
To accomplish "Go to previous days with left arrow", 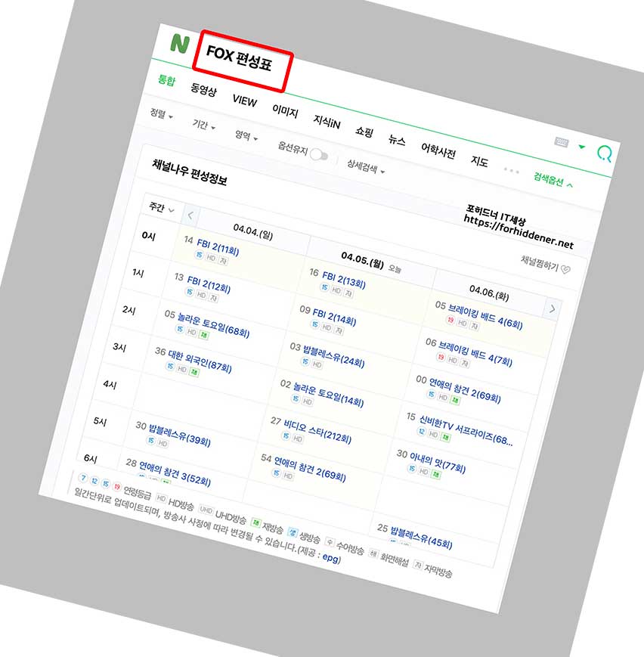I will click(190, 215).
